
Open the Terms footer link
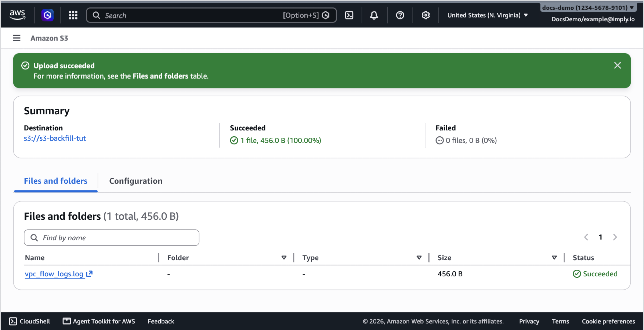(x=560, y=321)
